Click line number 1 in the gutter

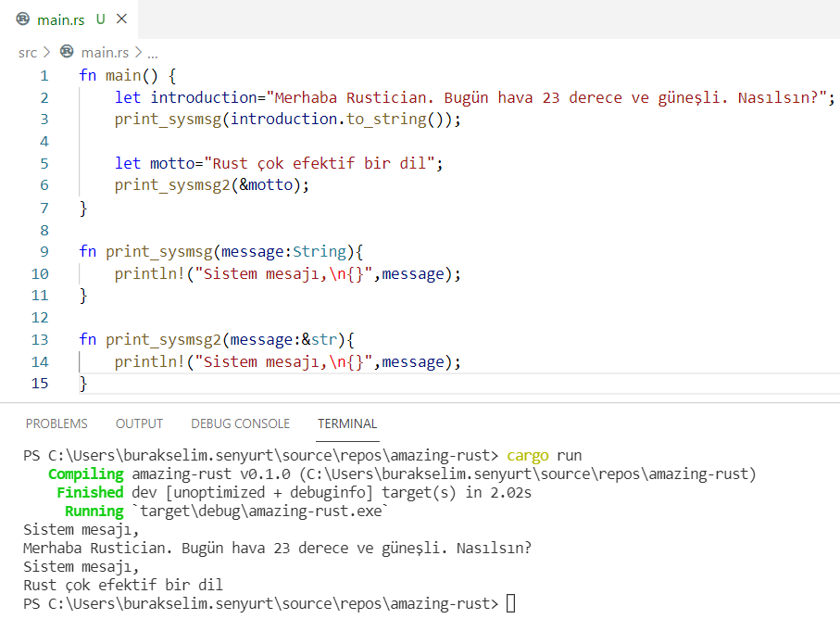pyautogui.click(x=44, y=75)
